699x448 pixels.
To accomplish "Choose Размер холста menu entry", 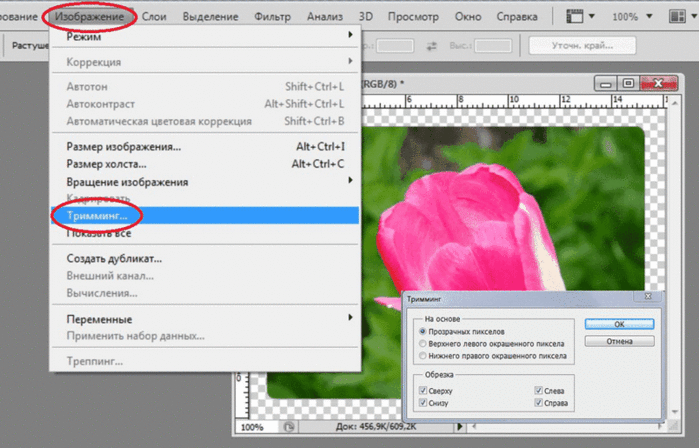I will coord(205,164).
